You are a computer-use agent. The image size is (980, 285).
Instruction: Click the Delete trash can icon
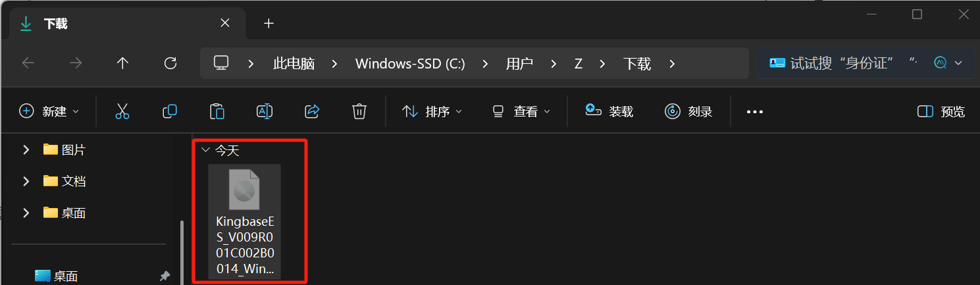click(359, 111)
